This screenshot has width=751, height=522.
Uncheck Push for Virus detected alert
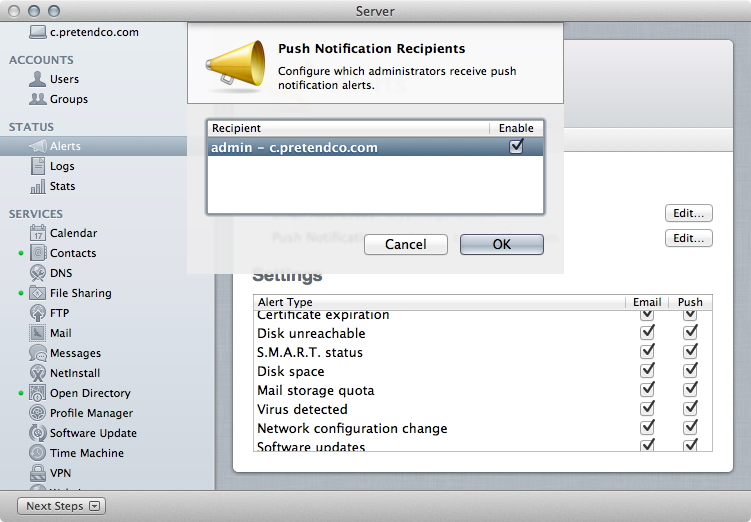tap(690, 409)
